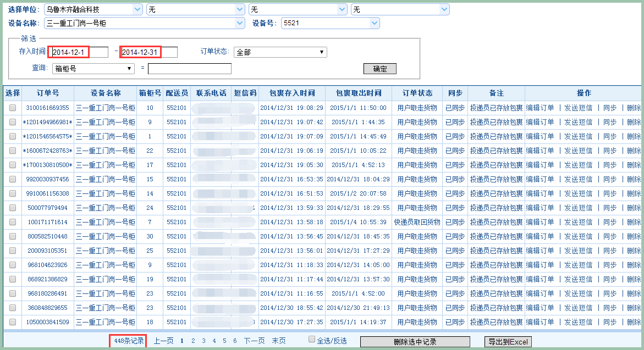This screenshot has height=350, width=644.
Task: Click 编辑订单 for order 3100161669355
Action: (x=540, y=108)
